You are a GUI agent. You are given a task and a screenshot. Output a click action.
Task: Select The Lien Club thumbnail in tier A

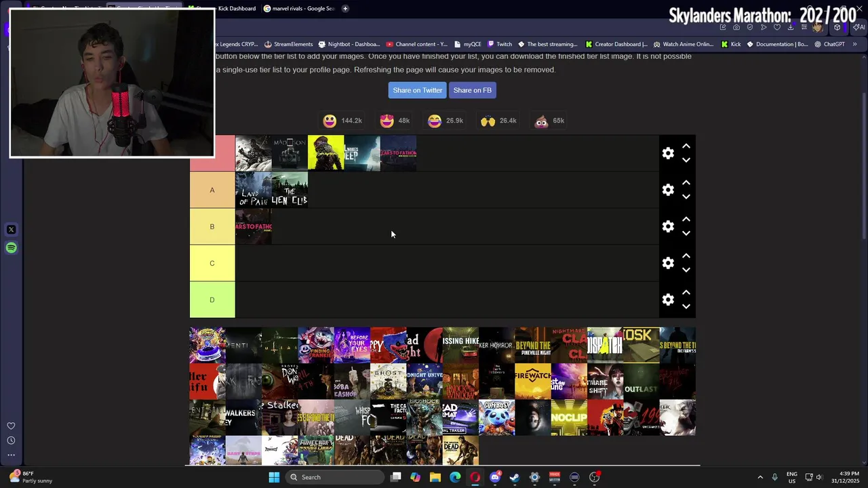[290, 190]
